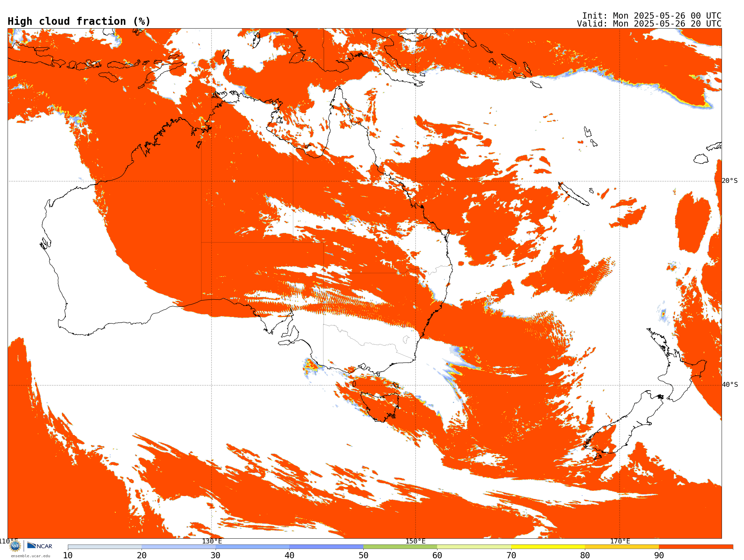Click the colorbar tick label 90

(659, 555)
